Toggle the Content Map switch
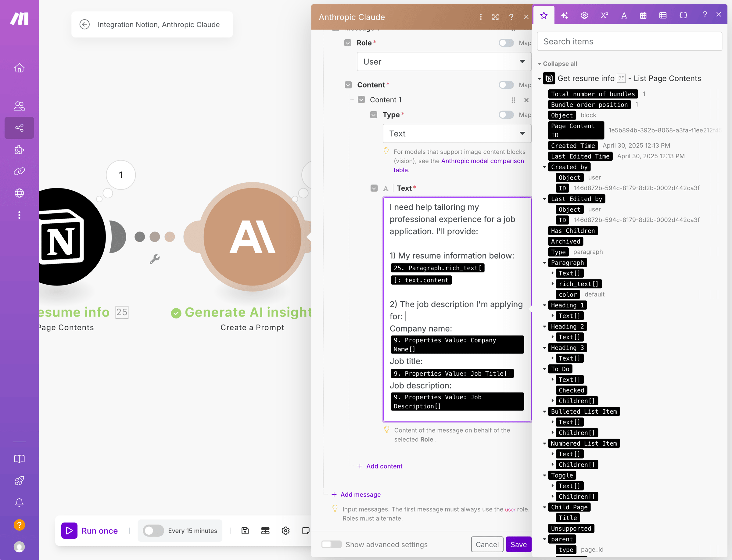 click(506, 85)
